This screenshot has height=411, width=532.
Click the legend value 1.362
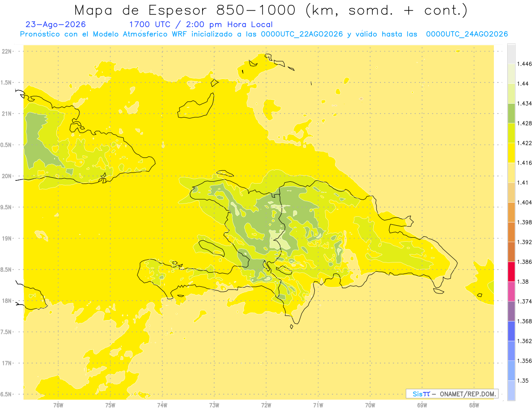pos(525,341)
